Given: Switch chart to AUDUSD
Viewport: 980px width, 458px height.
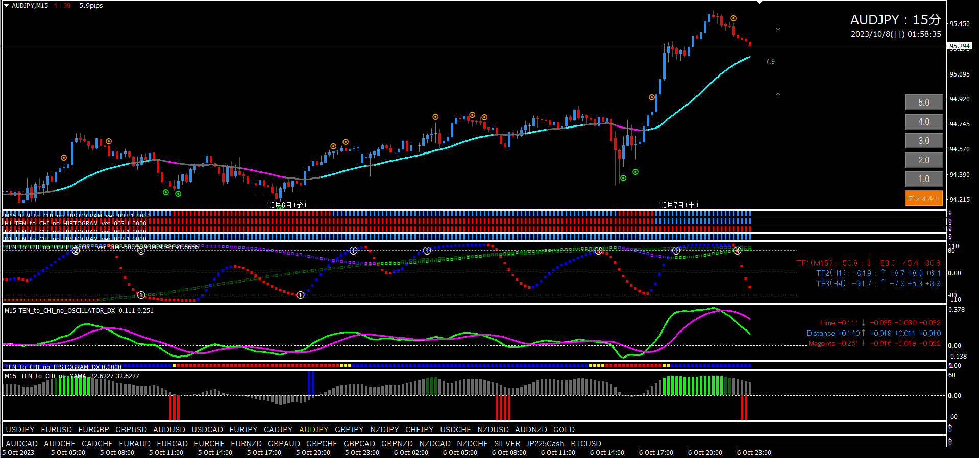Looking at the screenshot, I should point(169,430).
